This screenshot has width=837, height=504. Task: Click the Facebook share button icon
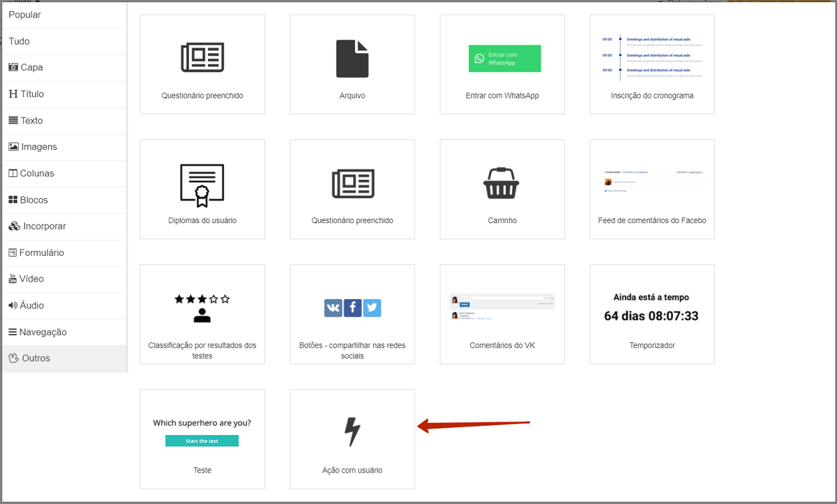pyautogui.click(x=352, y=308)
